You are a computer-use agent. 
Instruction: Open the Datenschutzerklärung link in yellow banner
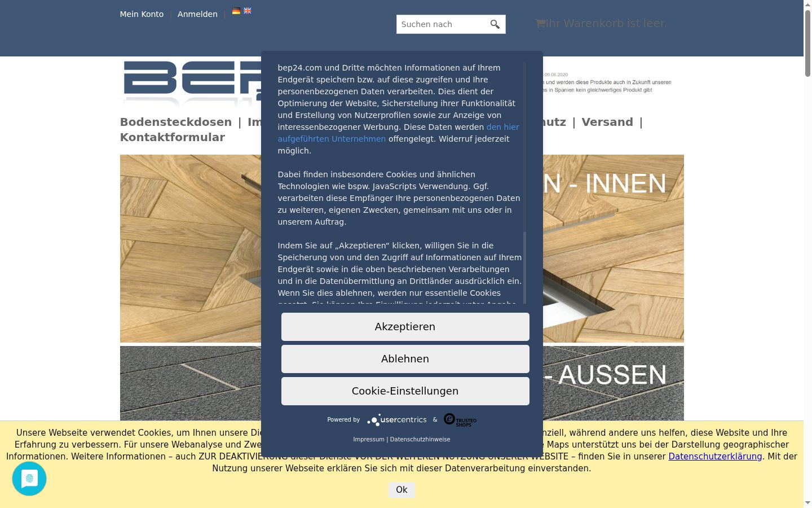(715, 457)
